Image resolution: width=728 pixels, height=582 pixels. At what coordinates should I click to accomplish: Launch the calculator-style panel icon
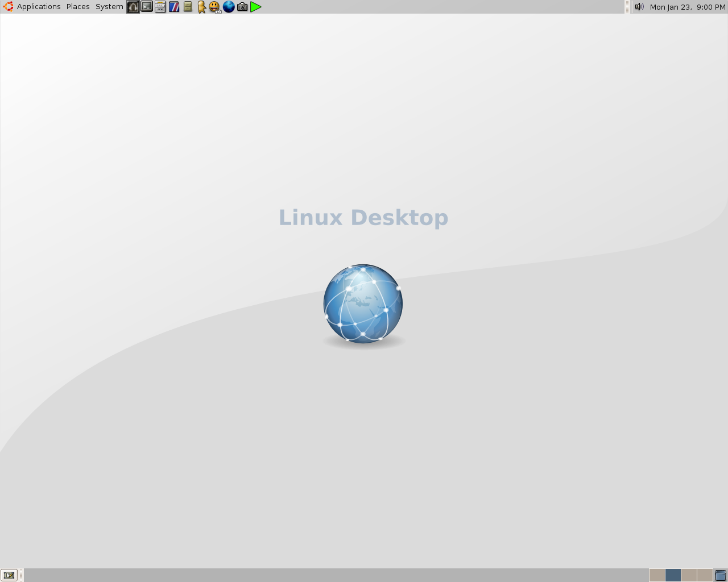coord(160,7)
